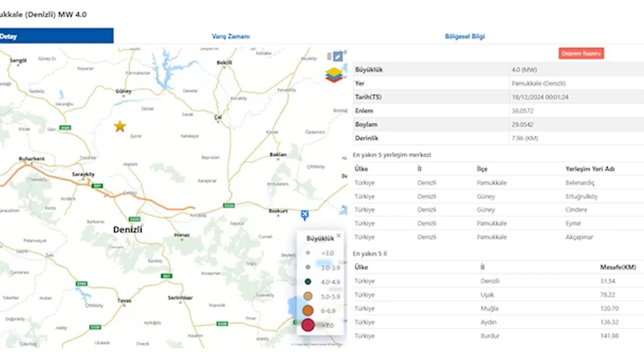Screen dimensions: 644x362
Task: Click the tan 5.0-5.9 legend circle
Action: pyautogui.click(x=308, y=296)
